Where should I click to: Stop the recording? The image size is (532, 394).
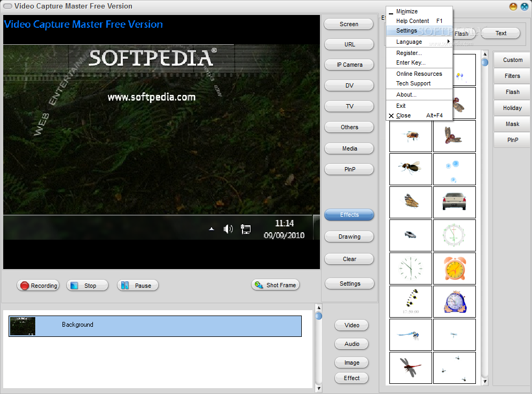click(x=87, y=286)
